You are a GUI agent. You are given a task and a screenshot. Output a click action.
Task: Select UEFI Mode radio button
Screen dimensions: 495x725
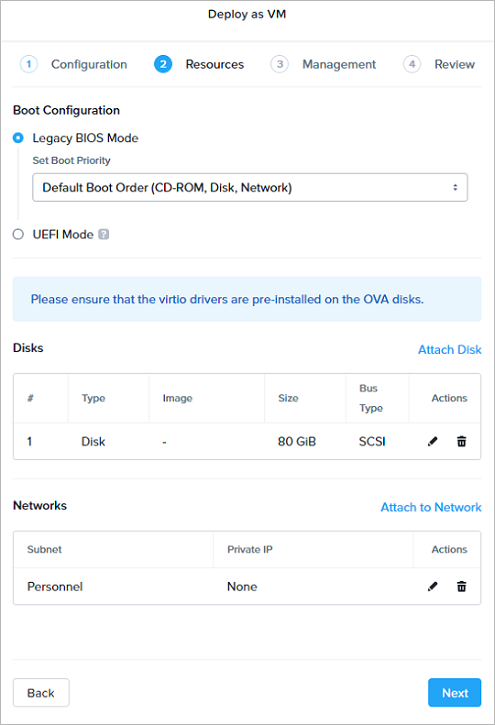pos(18,234)
